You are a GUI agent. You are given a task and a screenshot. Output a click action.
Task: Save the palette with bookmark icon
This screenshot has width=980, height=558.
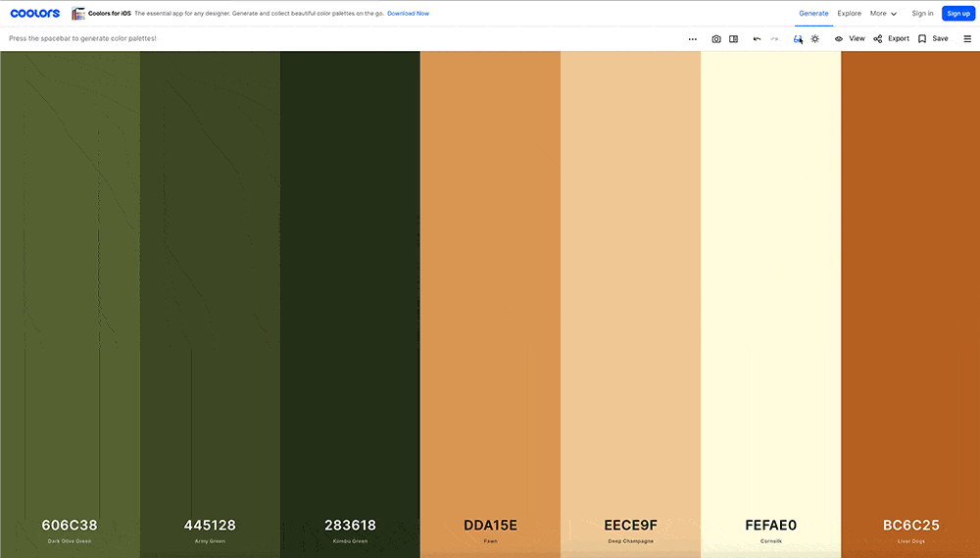(x=933, y=39)
